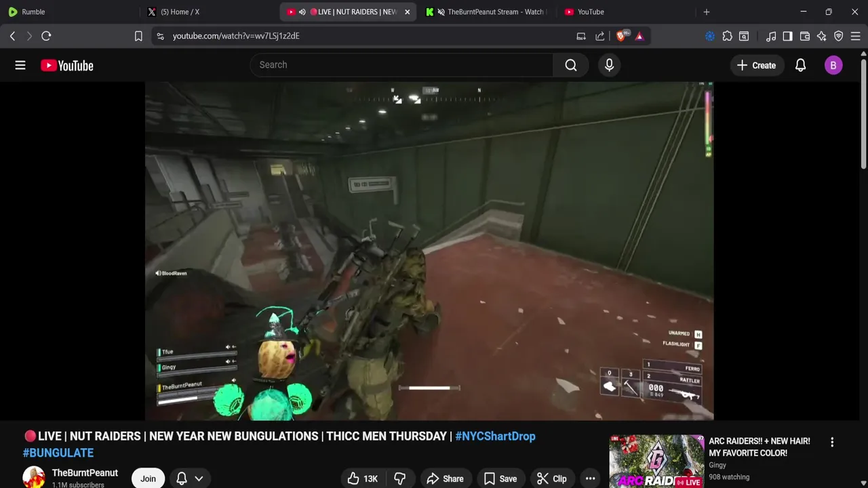Image resolution: width=868 pixels, height=488 pixels.
Task: Mute the playing NUT RAIDERS tab
Action: (x=302, y=12)
